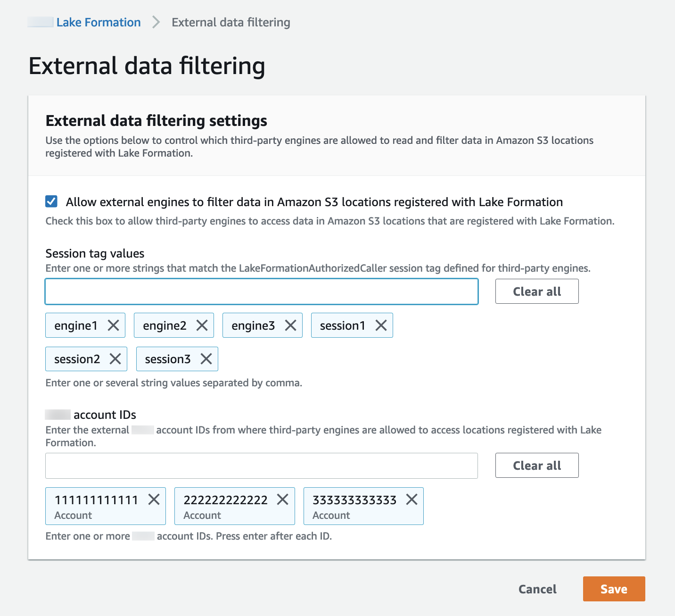Clear all account IDs
Viewport: 675px width, 616px height.
536,466
